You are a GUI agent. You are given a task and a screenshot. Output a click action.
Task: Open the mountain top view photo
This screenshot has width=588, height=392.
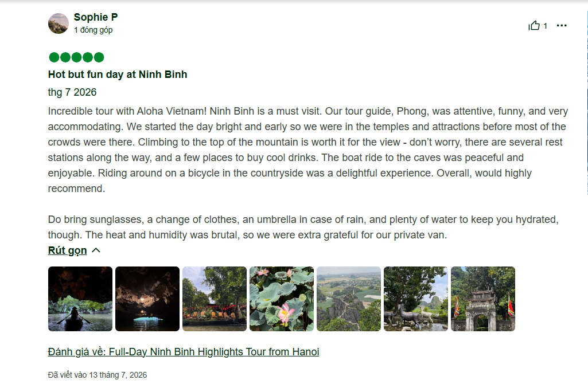[349, 299]
